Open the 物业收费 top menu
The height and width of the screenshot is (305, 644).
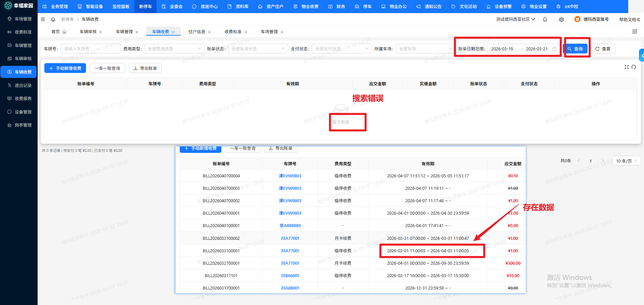(306, 6)
